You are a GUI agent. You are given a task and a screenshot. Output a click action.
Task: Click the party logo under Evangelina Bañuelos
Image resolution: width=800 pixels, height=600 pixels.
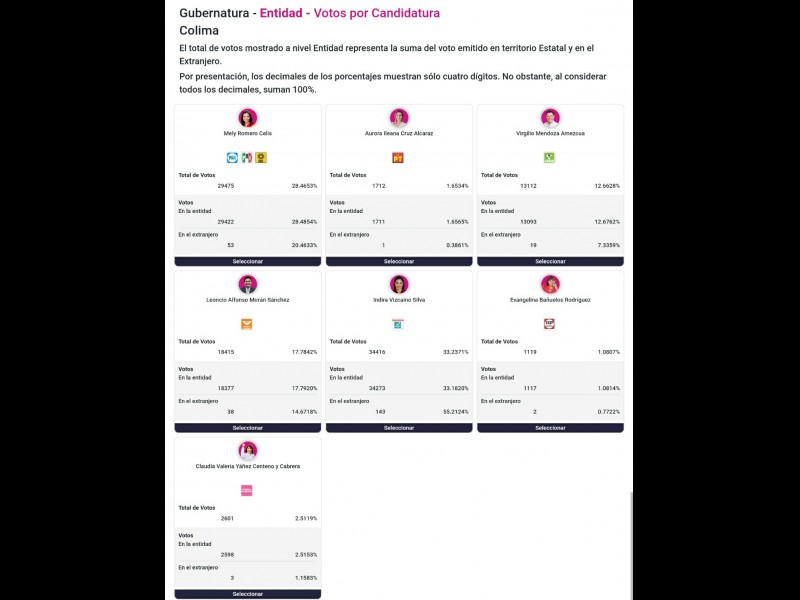coord(549,324)
